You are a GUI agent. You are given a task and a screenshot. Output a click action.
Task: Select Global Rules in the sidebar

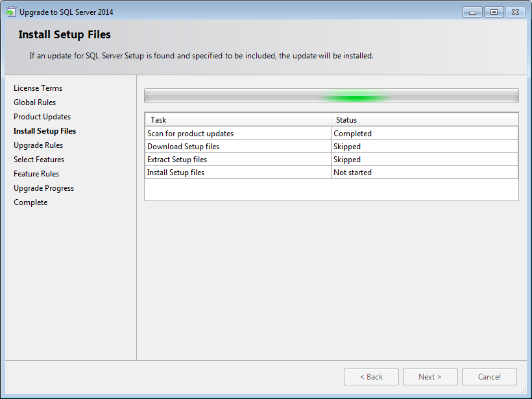pyautogui.click(x=34, y=103)
